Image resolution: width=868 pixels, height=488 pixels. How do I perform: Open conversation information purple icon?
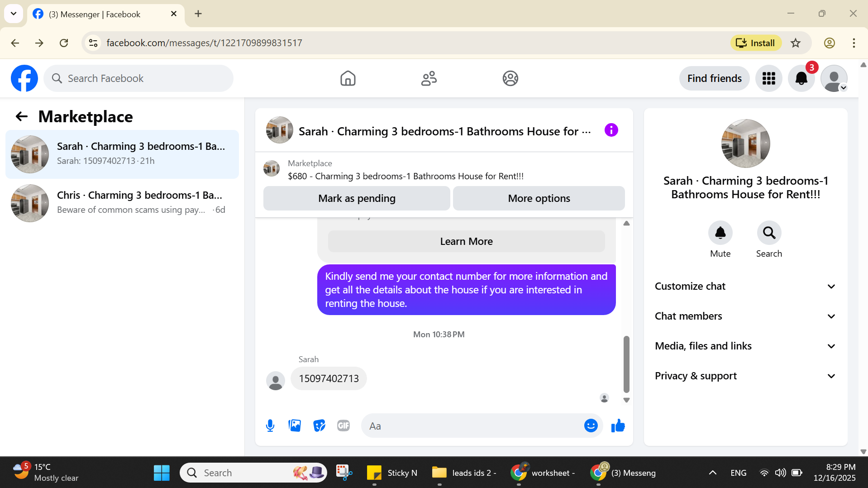(611, 130)
